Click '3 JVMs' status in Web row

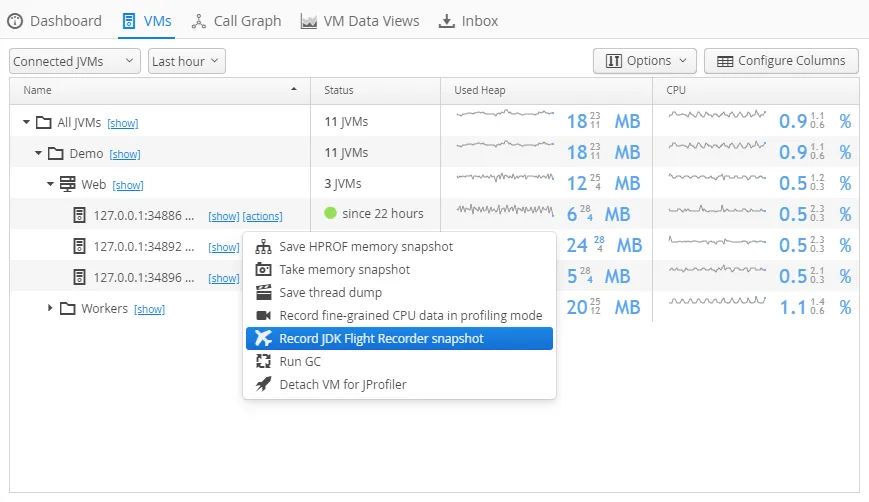click(343, 183)
